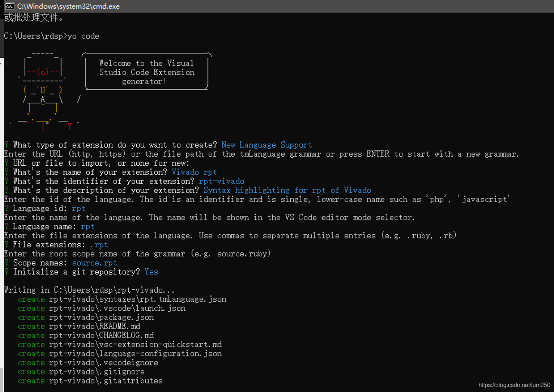Viewport: 554px width, 392px height.
Task: Select the 'New Language Support' answer text
Action: click(x=266, y=145)
